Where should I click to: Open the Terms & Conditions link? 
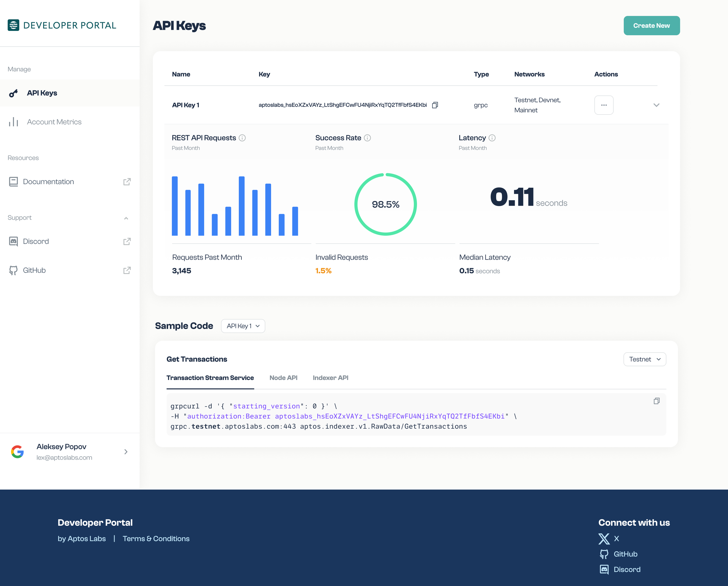click(x=156, y=538)
